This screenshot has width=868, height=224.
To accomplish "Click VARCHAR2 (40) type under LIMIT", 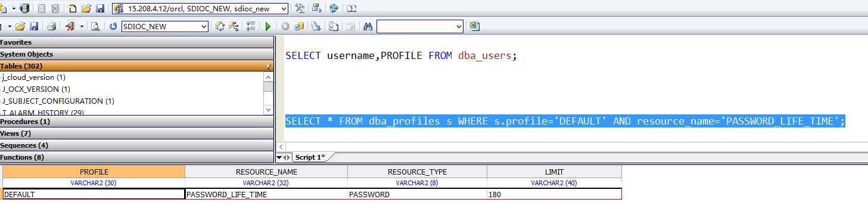I will 554,183.
